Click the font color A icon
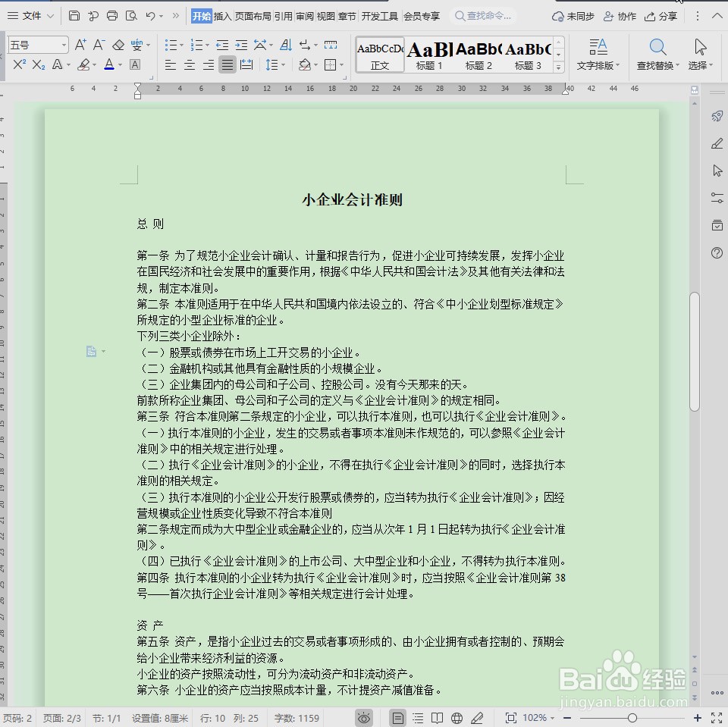Viewport: 728px width, 727px height. click(109, 64)
